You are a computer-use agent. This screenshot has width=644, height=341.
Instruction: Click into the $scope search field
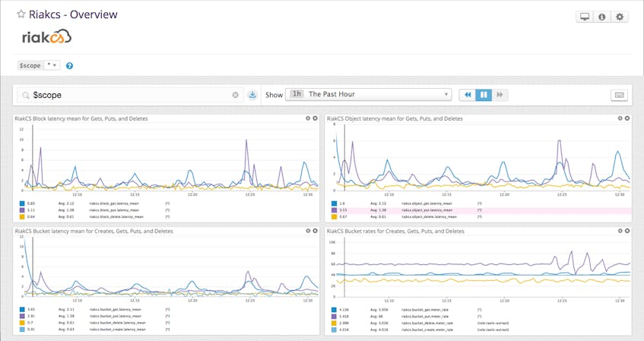point(132,95)
